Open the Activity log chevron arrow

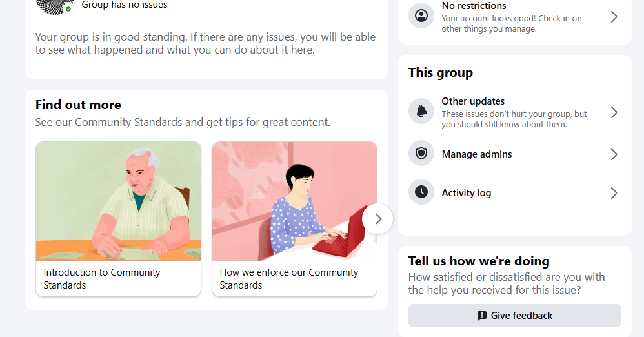[x=614, y=193]
